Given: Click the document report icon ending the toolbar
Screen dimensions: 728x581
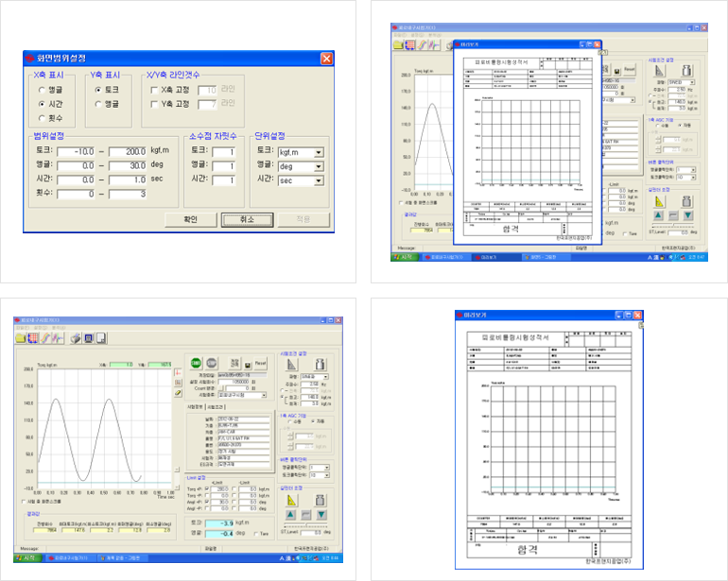Looking at the screenshot, I should [x=99, y=337].
